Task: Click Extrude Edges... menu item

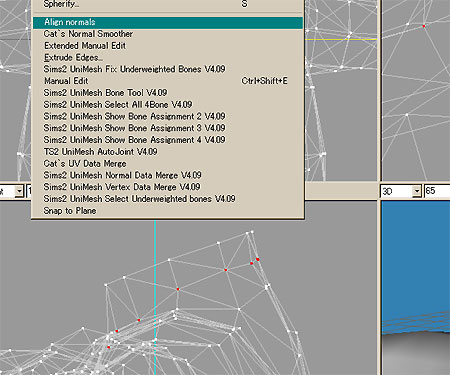Action: click(168, 58)
